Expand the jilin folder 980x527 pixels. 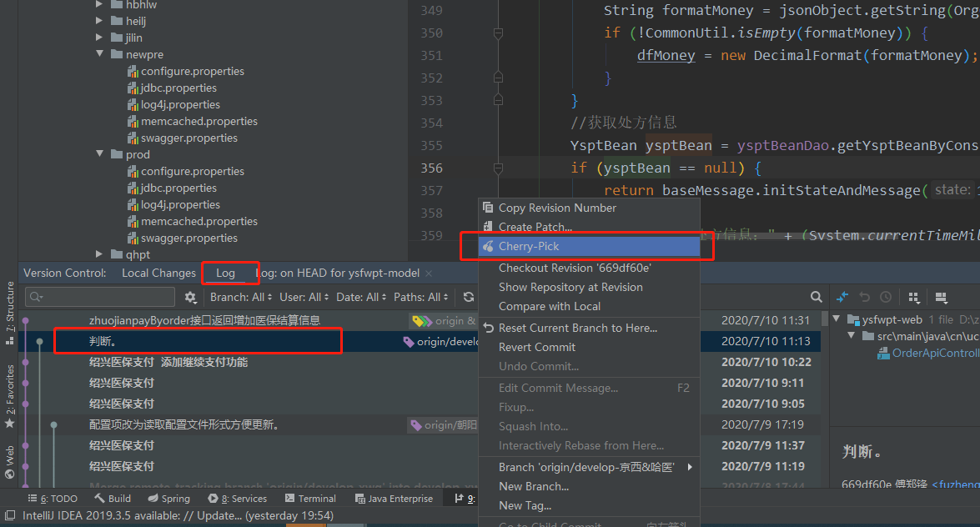coord(99,38)
